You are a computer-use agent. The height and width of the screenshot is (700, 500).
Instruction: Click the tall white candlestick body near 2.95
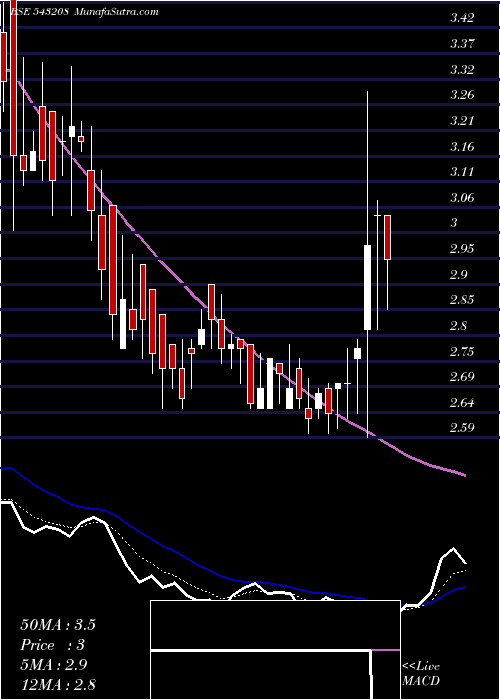click(x=367, y=288)
